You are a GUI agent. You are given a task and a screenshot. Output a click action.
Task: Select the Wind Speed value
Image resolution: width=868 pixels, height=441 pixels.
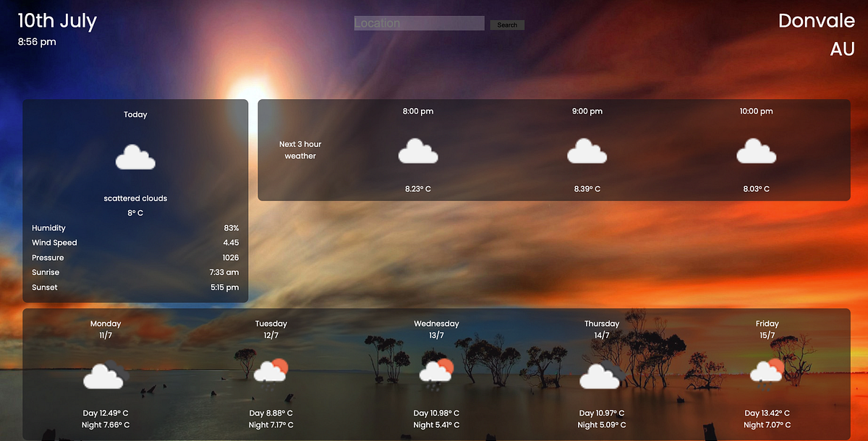[x=231, y=243]
